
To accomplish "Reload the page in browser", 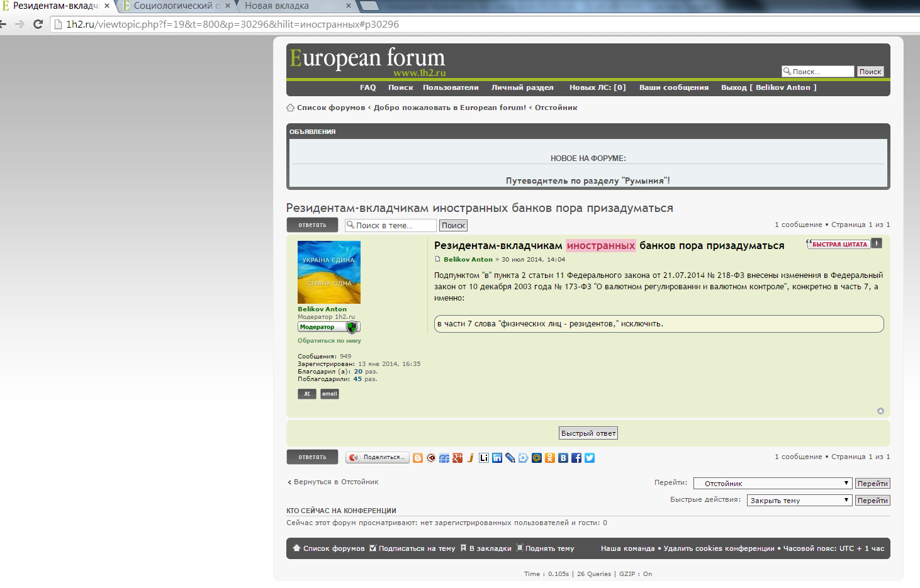I will tap(38, 24).
